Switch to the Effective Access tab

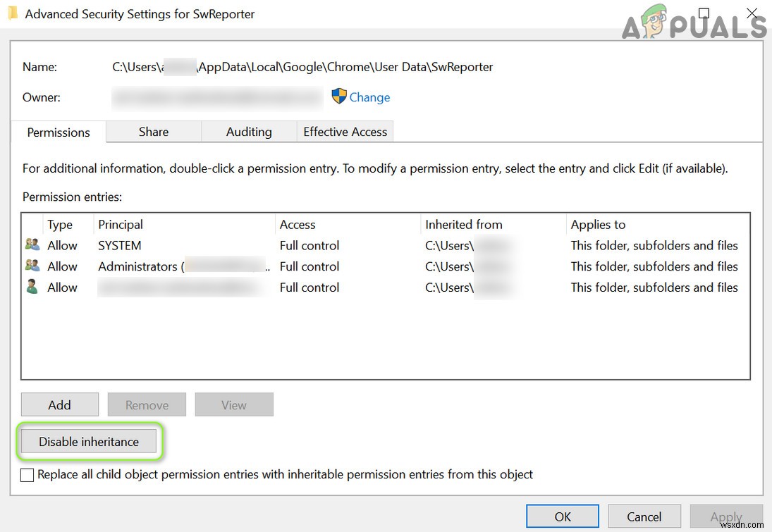345,132
